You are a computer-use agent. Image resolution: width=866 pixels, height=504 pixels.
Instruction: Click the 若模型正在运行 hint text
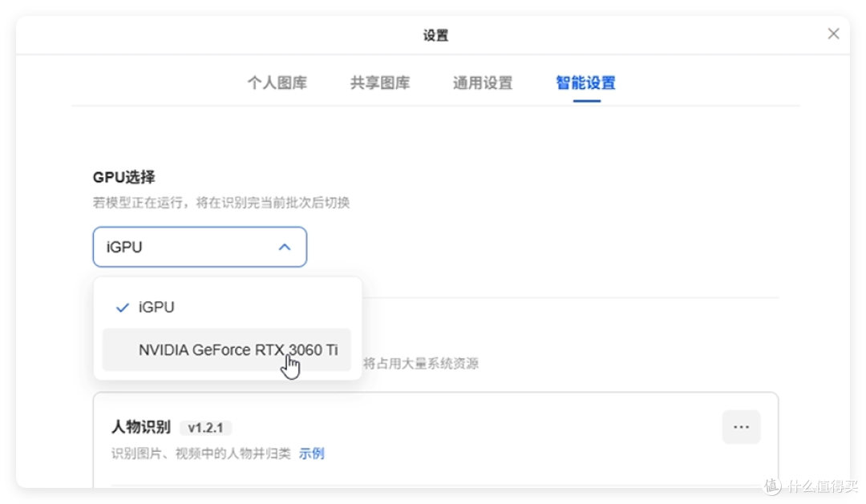coord(221,203)
